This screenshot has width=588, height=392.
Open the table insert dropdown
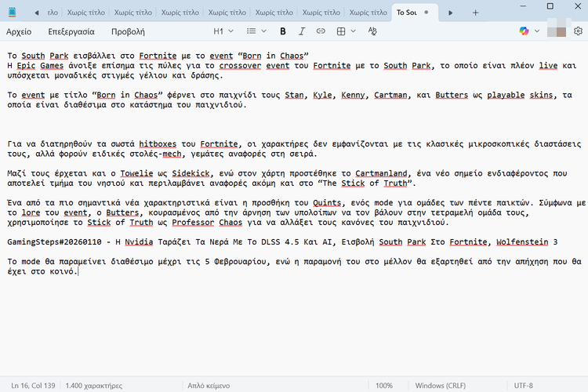345,31
